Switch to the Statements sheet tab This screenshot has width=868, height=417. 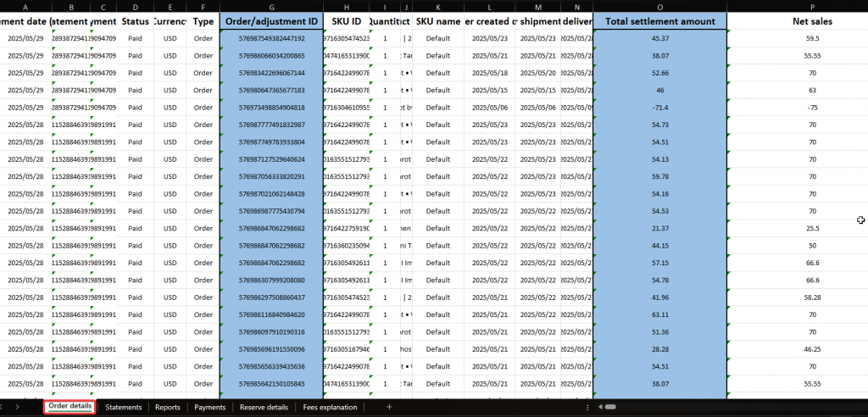[x=123, y=408]
